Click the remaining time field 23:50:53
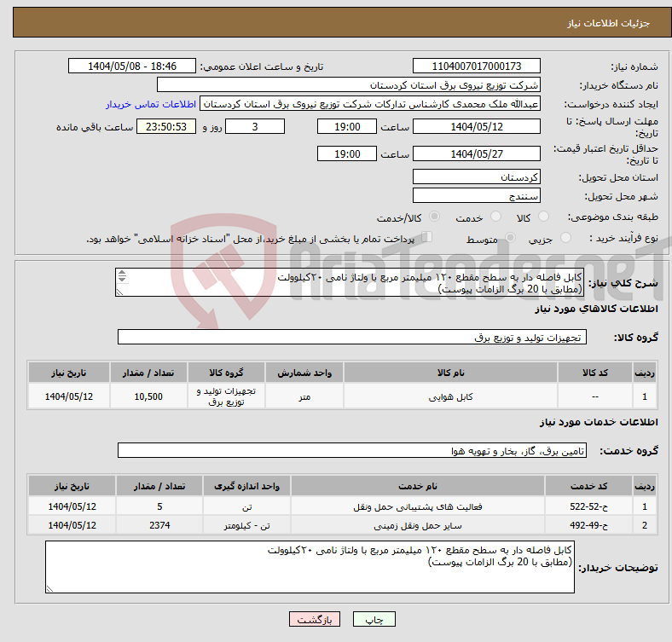The height and width of the screenshot is (642, 672). [x=166, y=126]
